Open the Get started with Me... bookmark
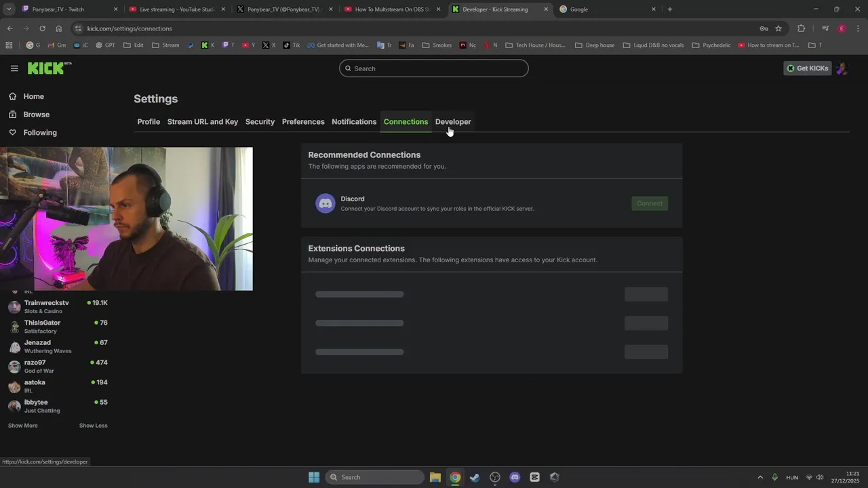Screen dimensions: 868x488 [x=338, y=45]
